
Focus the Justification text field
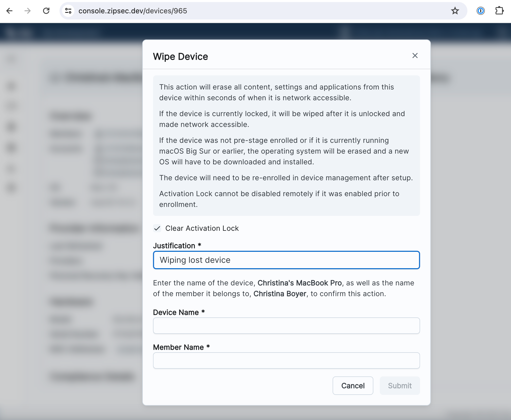286,260
